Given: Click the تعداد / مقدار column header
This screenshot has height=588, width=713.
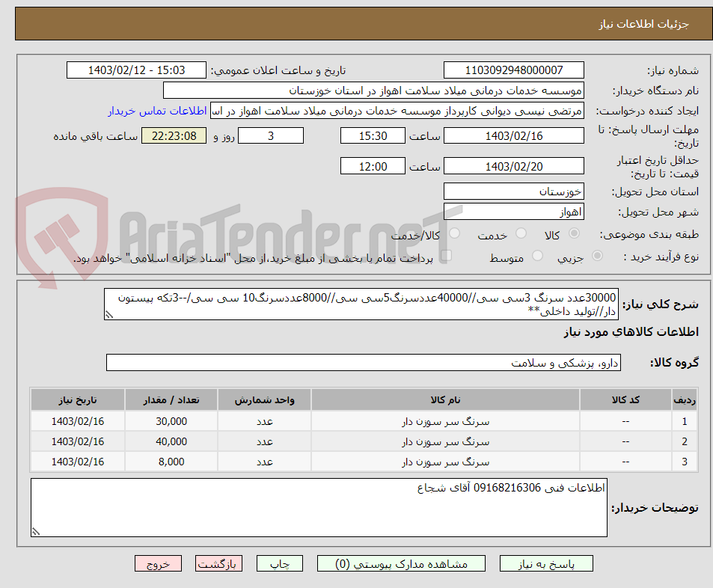Looking at the screenshot, I should 171,400.
